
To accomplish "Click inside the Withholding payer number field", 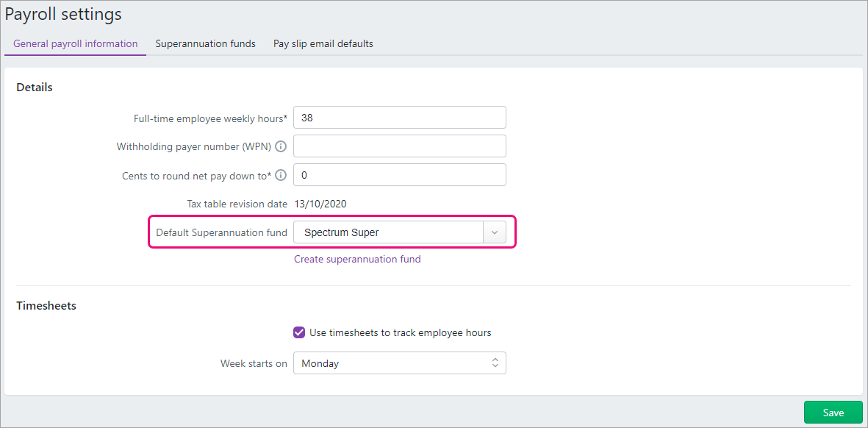I will tap(399, 146).
